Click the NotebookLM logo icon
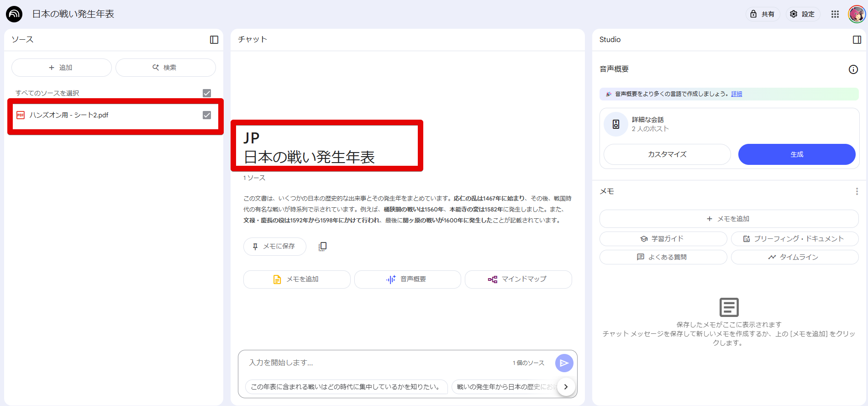The width and height of the screenshot is (868, 406). pyautogui.click(x=14, y=14)
